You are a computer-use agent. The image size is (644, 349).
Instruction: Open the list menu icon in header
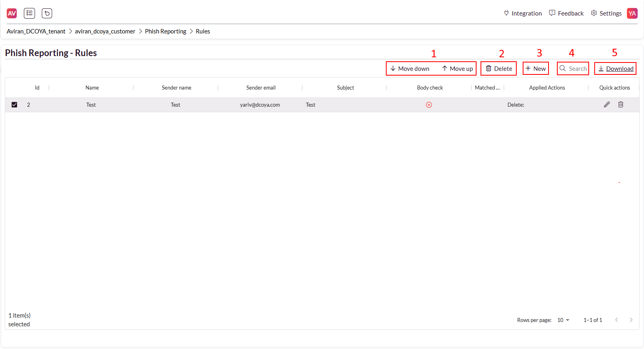pyautogui.click(x=29, y=14)
